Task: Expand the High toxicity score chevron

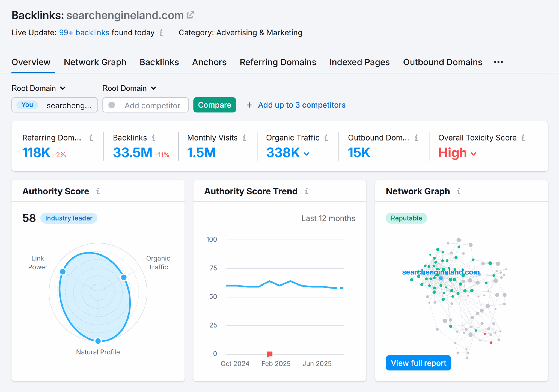Action: pyautogui.click(x=474, y=154)
